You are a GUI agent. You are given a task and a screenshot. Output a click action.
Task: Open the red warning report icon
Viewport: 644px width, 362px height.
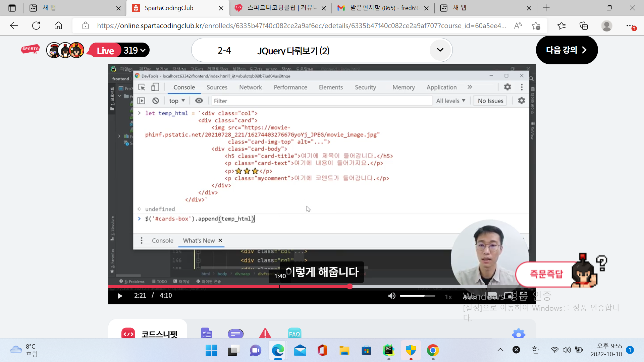pyautogui.click(x=265, y=333)
